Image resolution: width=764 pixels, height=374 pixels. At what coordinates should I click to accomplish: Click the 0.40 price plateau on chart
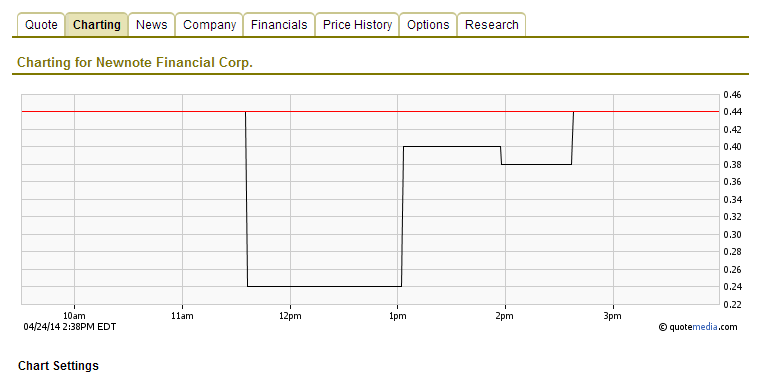[x=452, y=147]
